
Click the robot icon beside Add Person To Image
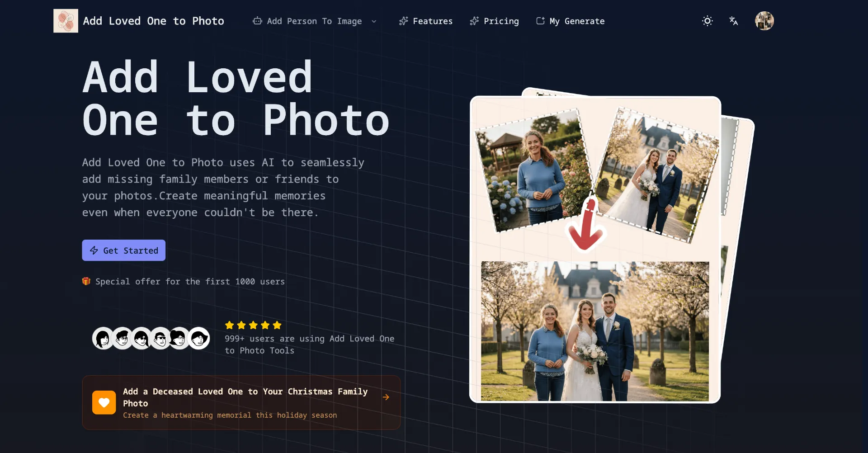(257, 21)
